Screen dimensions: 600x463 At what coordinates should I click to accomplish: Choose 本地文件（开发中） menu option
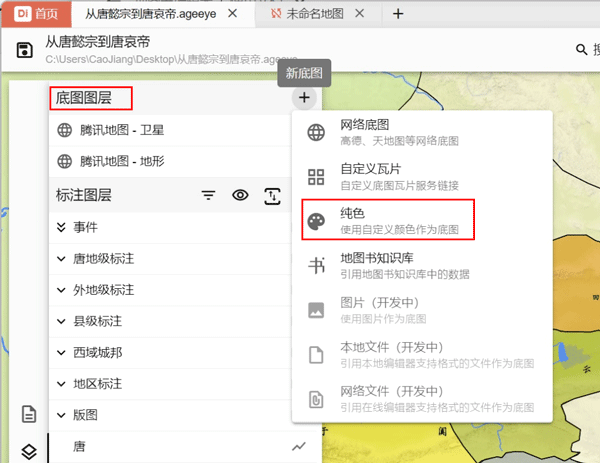pyautogui.click(x=422, y=355)
